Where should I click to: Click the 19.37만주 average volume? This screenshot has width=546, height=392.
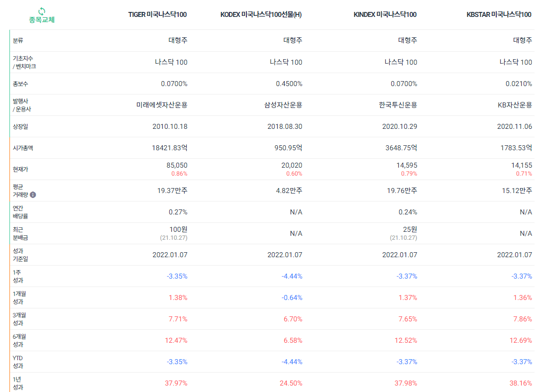pos(172,191)
